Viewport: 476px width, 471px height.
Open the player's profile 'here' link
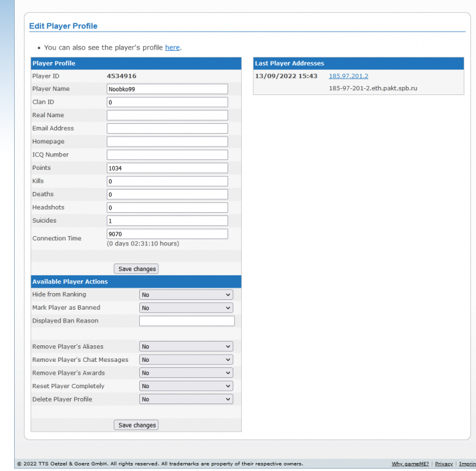(172, 47)
